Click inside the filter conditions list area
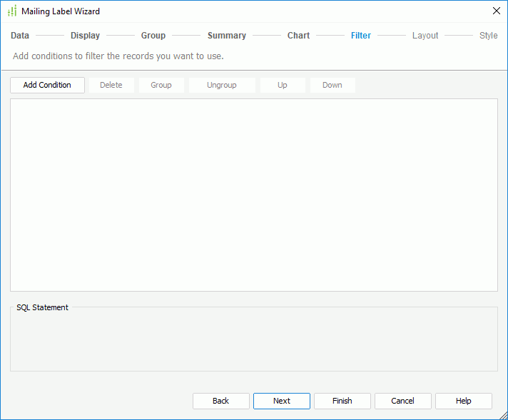Screen dimensions: 508x420 pyautogui.click(x=254, y=195)
